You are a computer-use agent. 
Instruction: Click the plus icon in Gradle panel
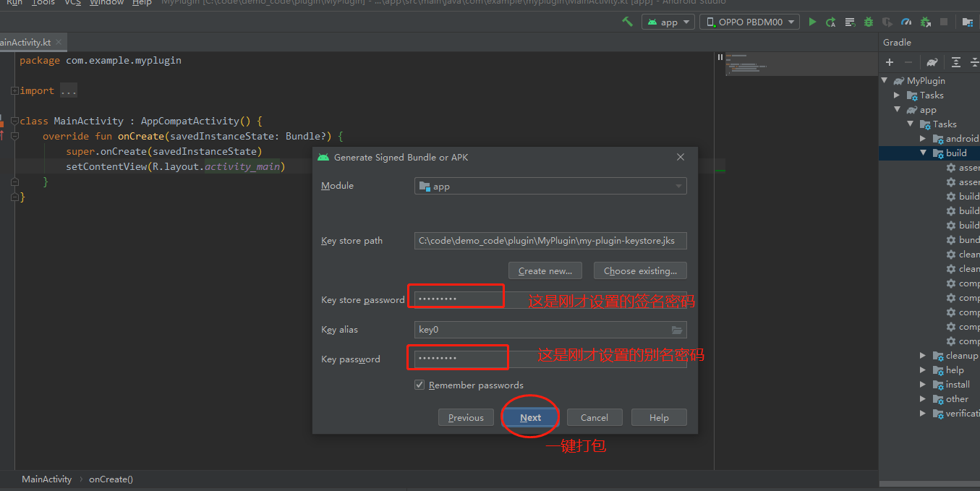[x=890, y=62]
